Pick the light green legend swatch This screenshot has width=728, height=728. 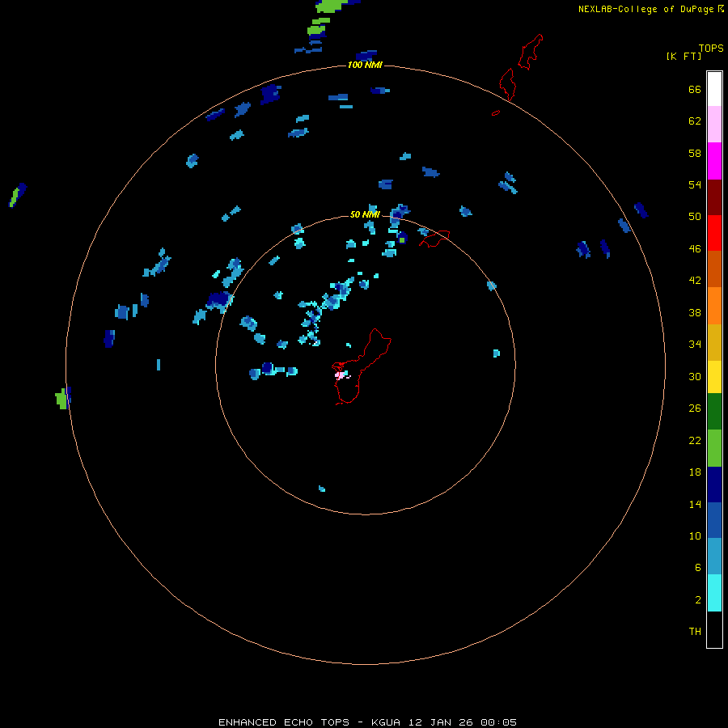point(714,448)
